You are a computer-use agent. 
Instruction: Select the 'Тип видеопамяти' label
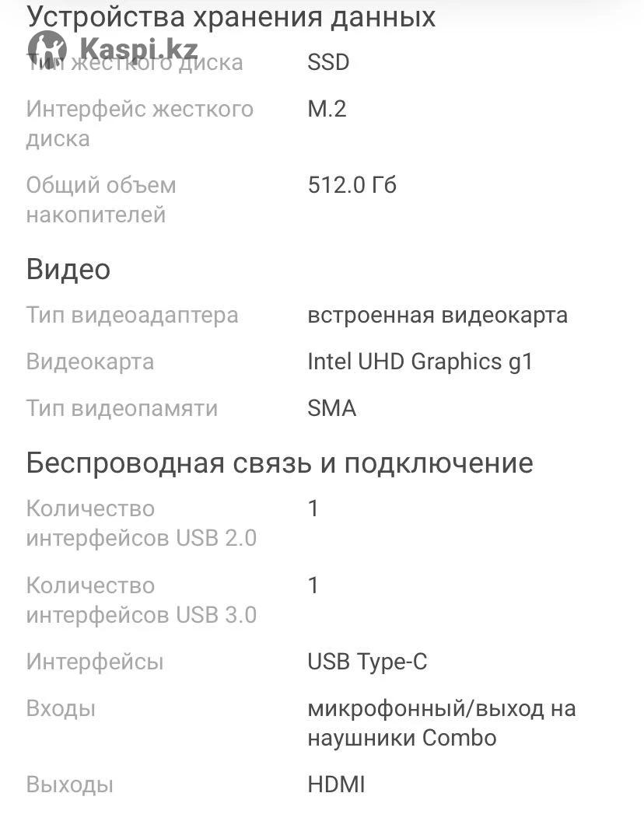coord(122,408)
